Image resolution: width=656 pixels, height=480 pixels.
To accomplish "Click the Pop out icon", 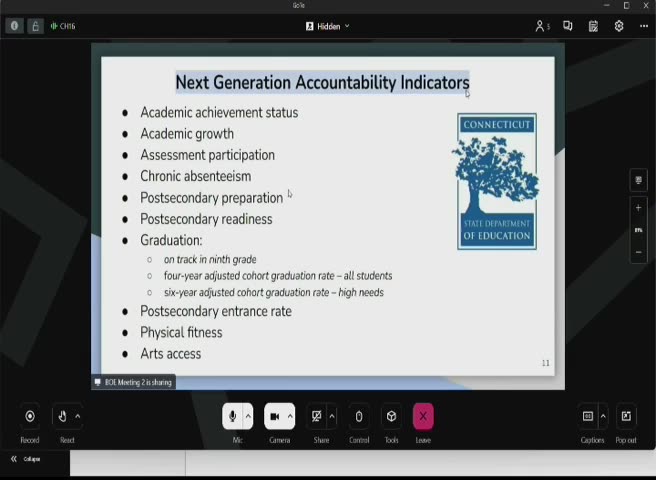I will pyautogui.click(x=626, y=416).
